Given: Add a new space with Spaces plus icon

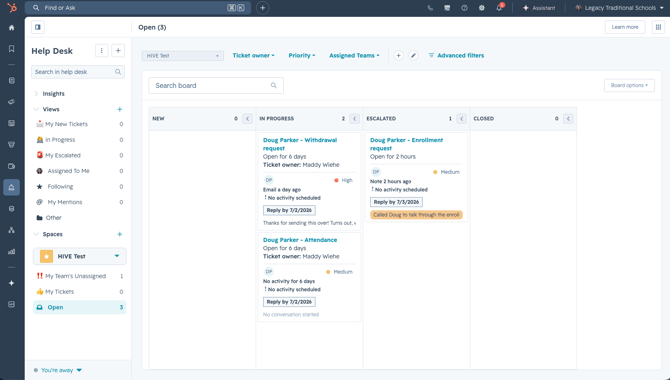Looking at the screenshot, I should [120, 234].
